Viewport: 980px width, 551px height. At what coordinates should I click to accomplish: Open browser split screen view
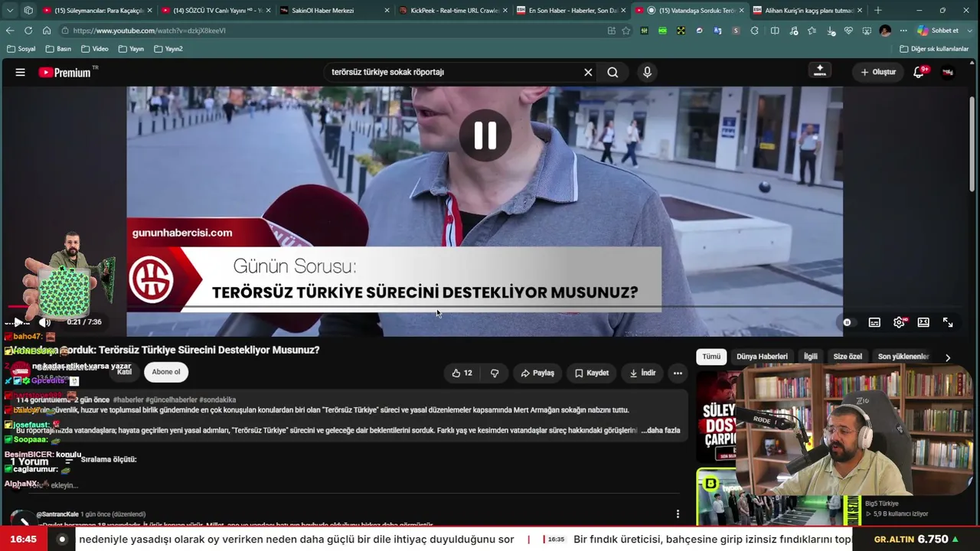pyautogui.click(x=775, y=31)
